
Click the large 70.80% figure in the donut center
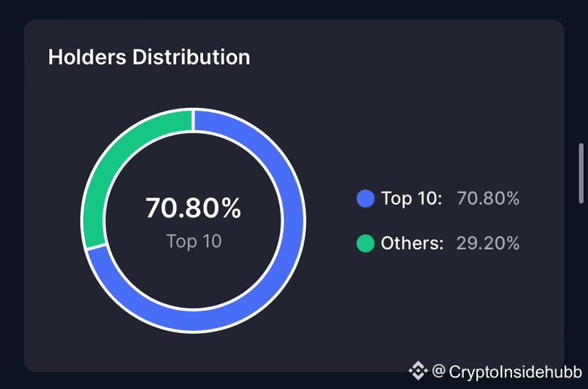click(193, 208)
